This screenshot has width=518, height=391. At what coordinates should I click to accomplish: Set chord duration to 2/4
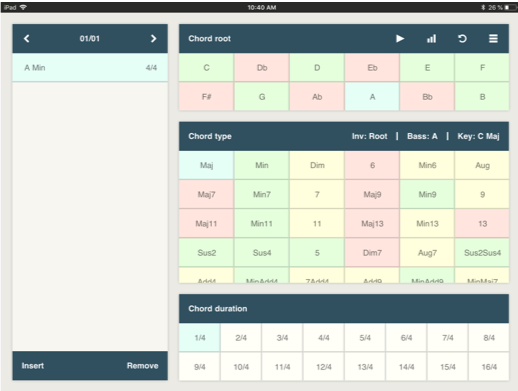[x=241, y=338]
